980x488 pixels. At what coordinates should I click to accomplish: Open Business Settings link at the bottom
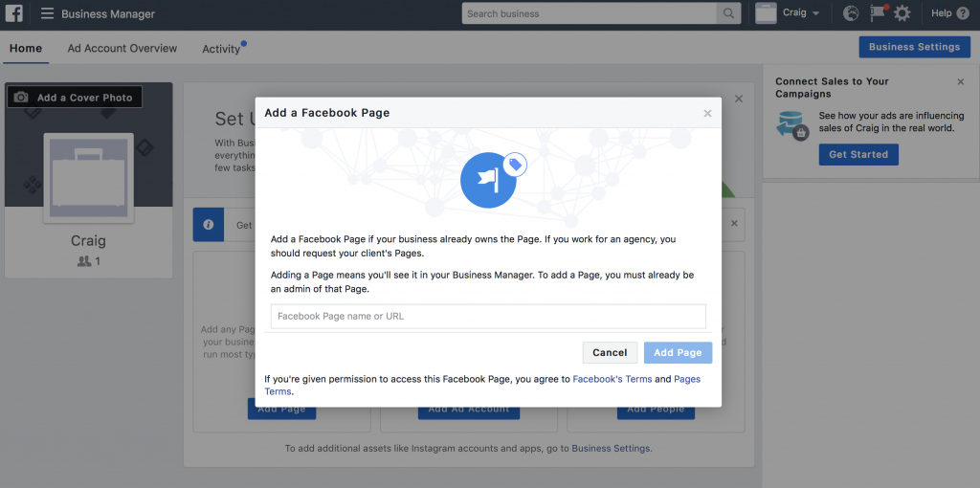pos(611,449)
